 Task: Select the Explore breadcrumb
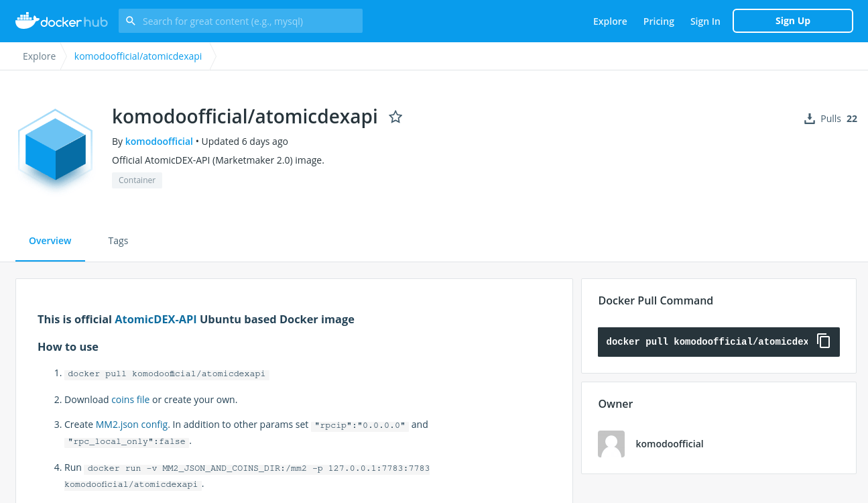pyautogui.click(x=39, y=56)
